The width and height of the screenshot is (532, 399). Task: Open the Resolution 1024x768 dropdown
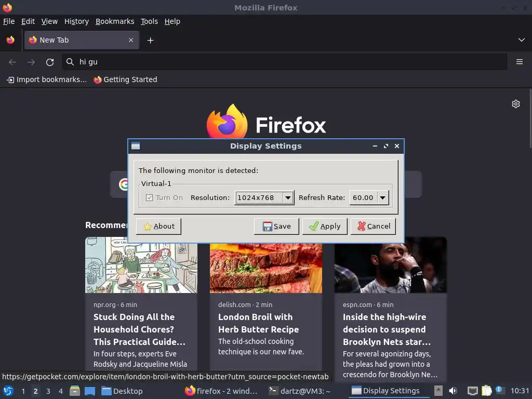click(x=264, y=197)
